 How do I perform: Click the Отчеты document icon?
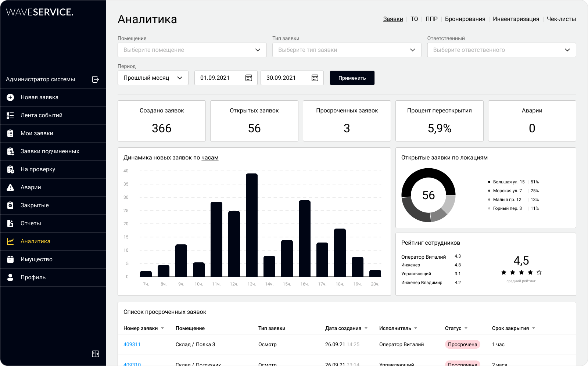click(10, 223)
